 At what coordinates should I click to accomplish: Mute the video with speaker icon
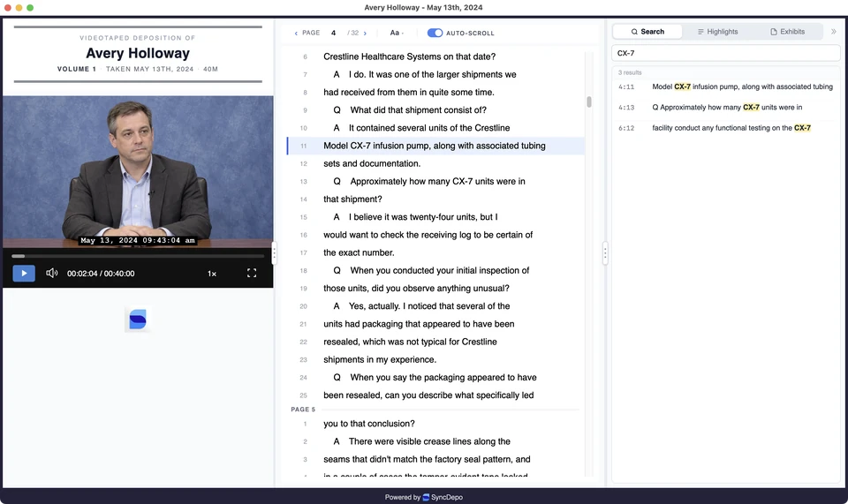click(x=52, y=274)
